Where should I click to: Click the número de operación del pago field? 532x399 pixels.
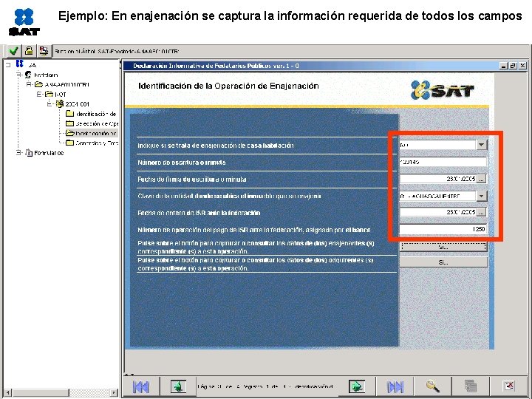[x=443, y=229]
